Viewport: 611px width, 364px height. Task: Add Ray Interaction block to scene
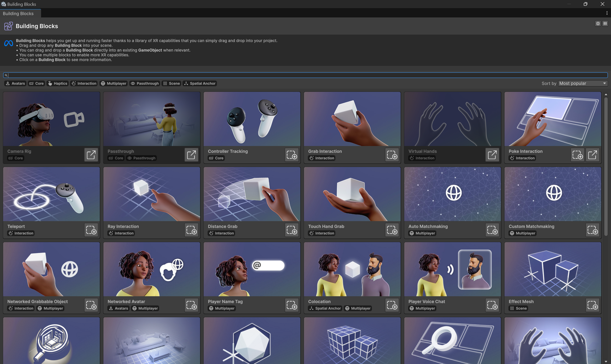coord(191,230)
